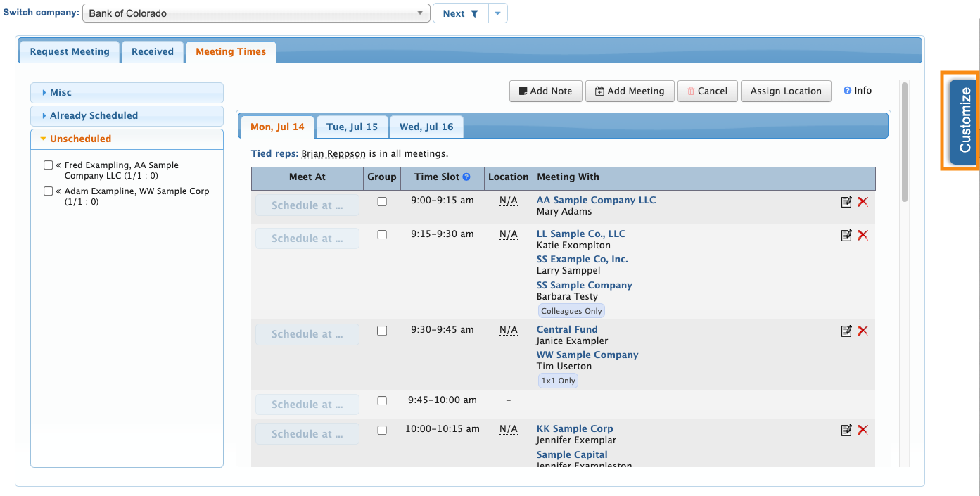Viewport: 980px width, 496px height.
Task: Click the Add Meeting button
Action: click(x=630, y=91)
